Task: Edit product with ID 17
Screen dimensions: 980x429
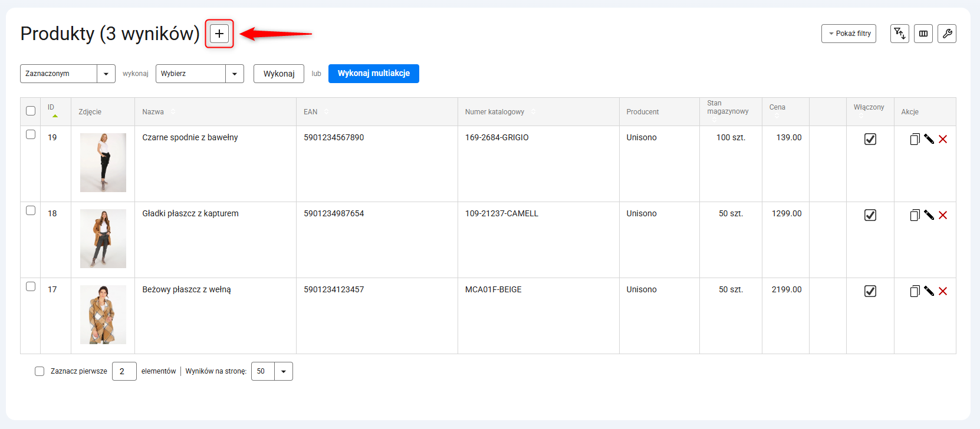Action: 929,291
